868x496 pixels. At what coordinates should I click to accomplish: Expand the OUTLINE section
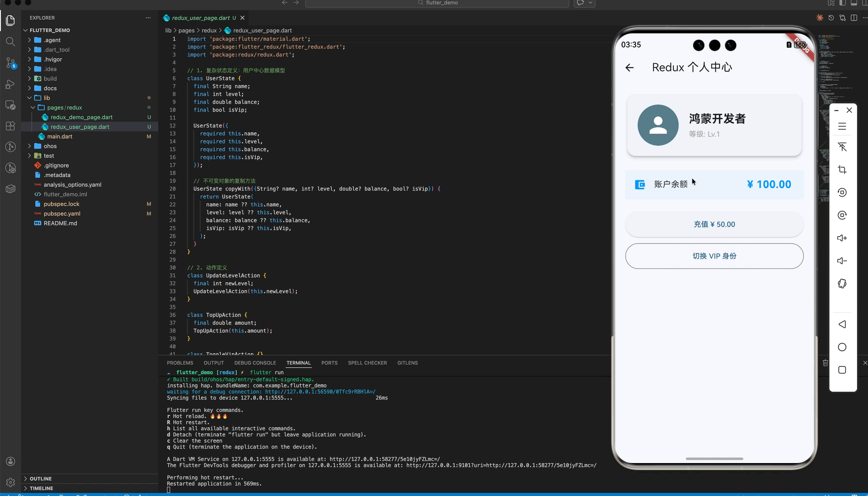(x=41, y=478)
